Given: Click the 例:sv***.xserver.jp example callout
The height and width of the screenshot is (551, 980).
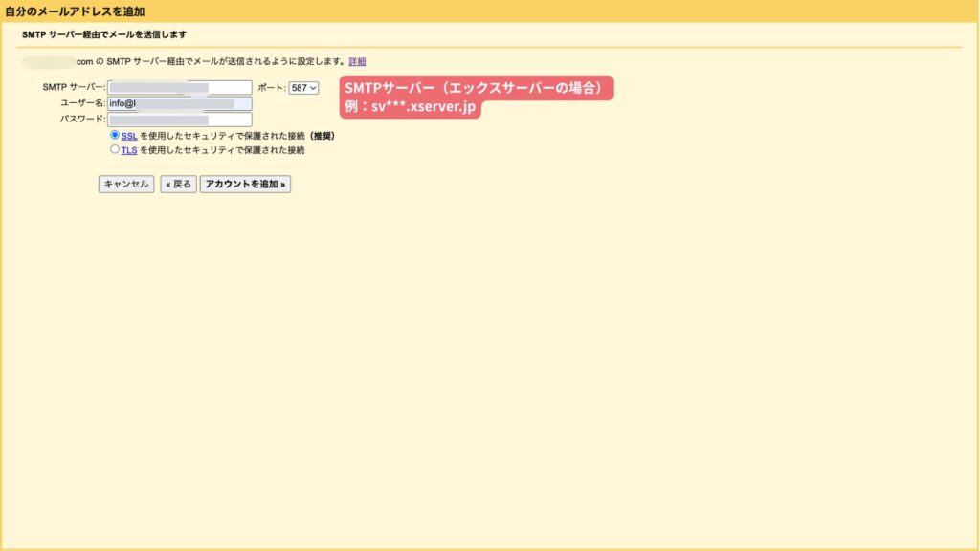Looking at the screenshot, I should 410,107.
